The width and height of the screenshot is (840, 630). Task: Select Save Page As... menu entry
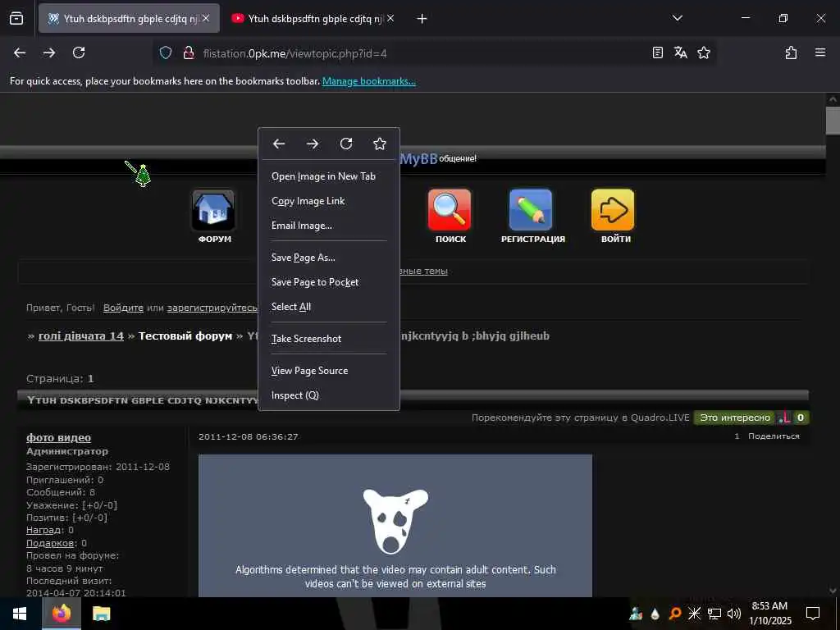coord(328,257)
